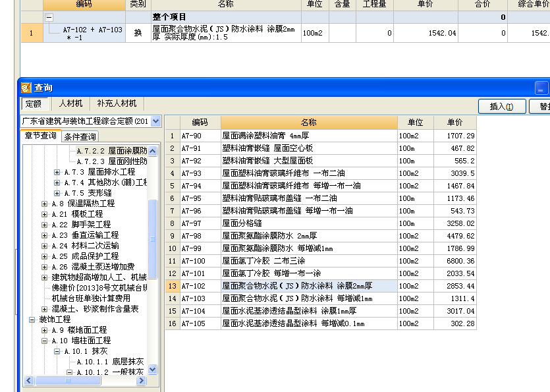
Task: Select tree item 机械台班单独计算费用
Action: pos(91,298)
